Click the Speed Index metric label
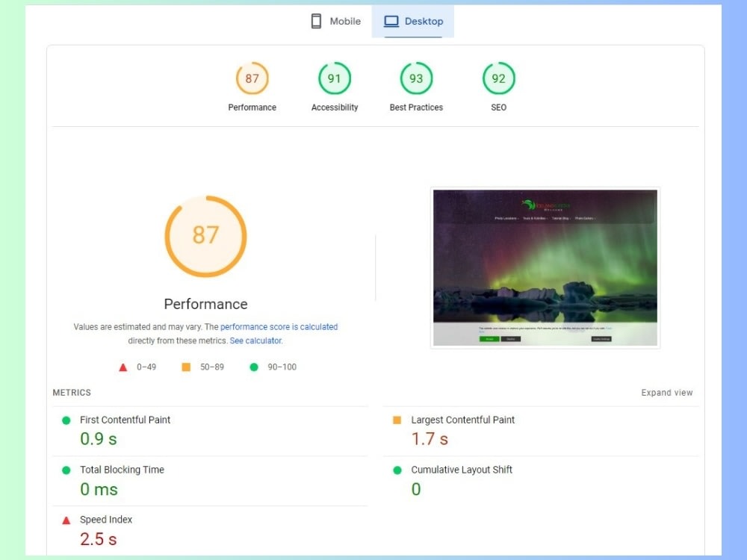 (106, 520)
